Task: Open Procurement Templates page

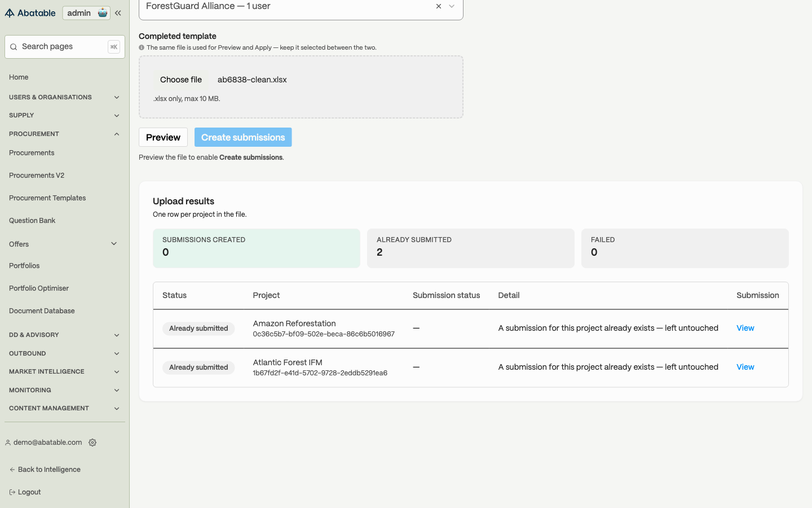Action: pyautogui.click(x=47, y=198)
